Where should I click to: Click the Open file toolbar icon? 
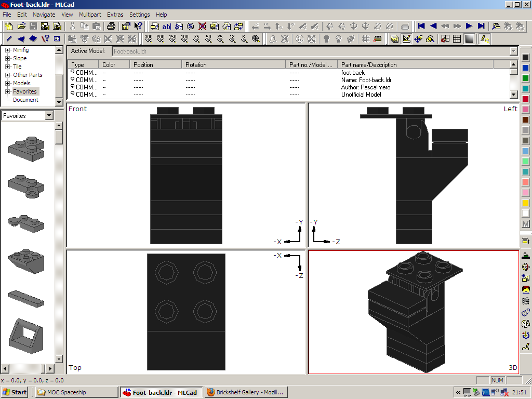21,26
